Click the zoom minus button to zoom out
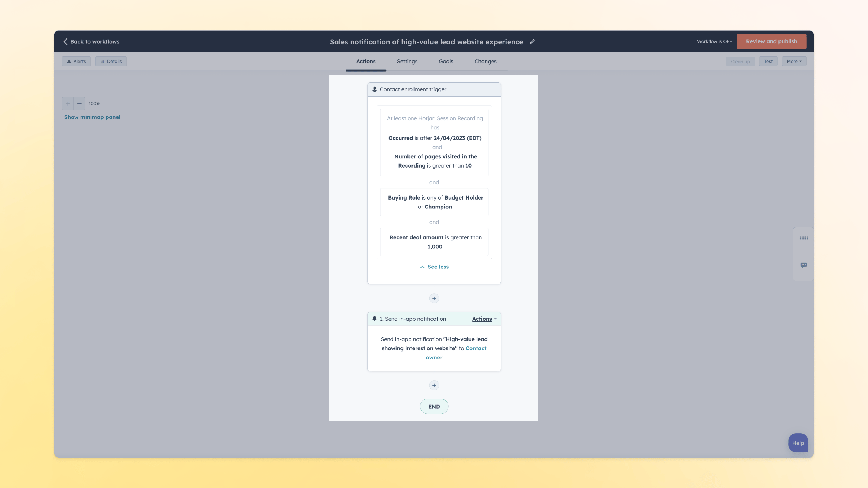 point(79,104)
